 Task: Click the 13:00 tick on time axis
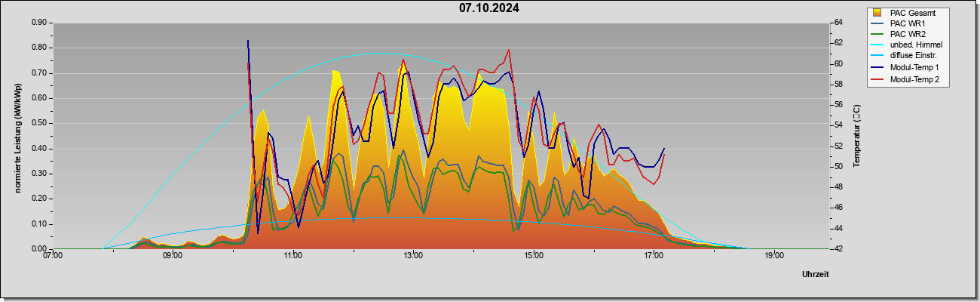(x=414, y=255)
